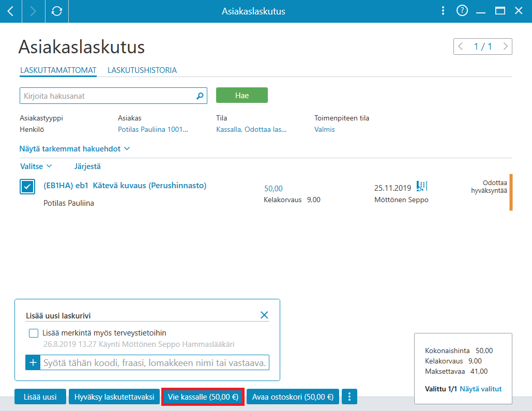
Task: Enable Lisää merkintä myös terveystietoihin checkbox
Action: coord(34,333)
